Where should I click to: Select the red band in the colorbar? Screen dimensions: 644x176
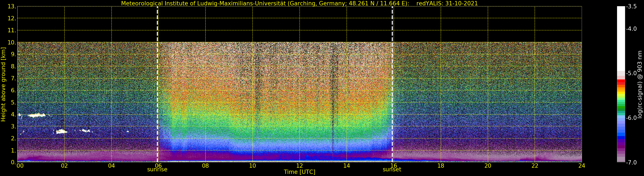(x=621, y=82)
